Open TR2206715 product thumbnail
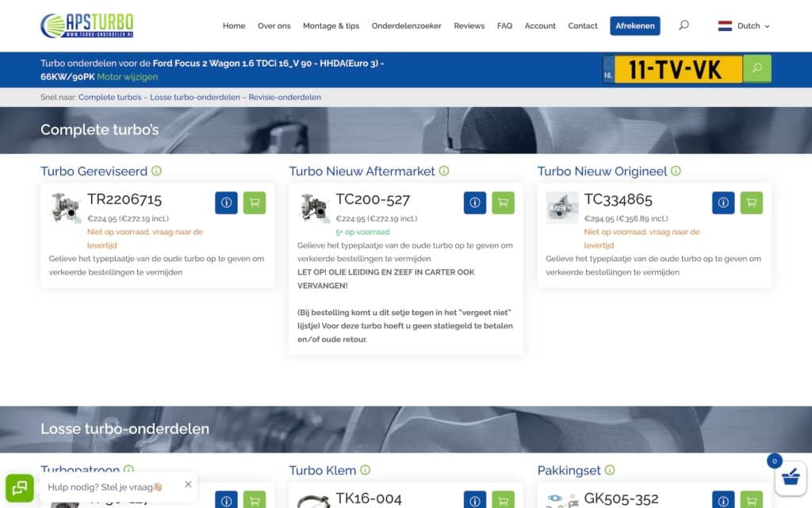This screenshot has height=508, width=812. (x=65, y=207)
